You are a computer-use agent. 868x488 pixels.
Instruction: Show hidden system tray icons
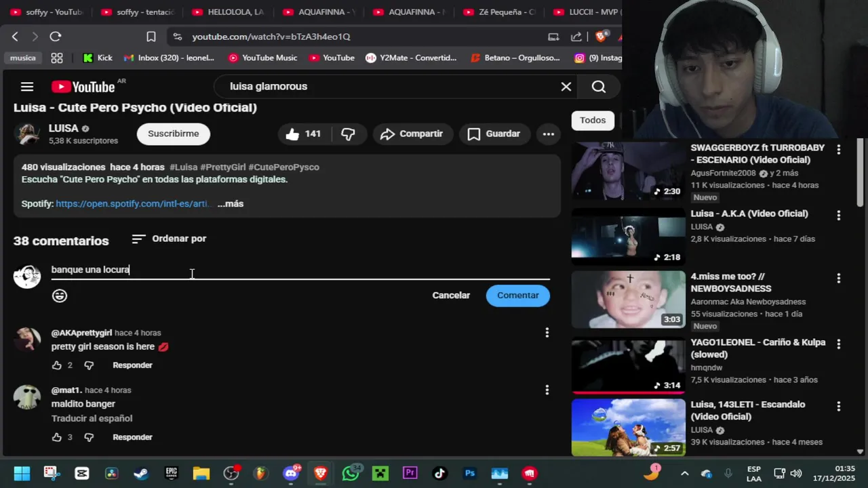[684, 473]
